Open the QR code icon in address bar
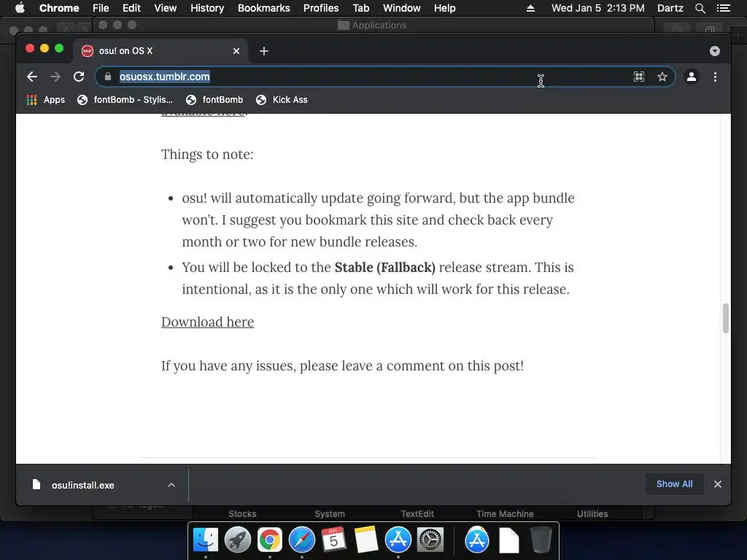Viewport: 747px width, 560px height. point(639,77)
